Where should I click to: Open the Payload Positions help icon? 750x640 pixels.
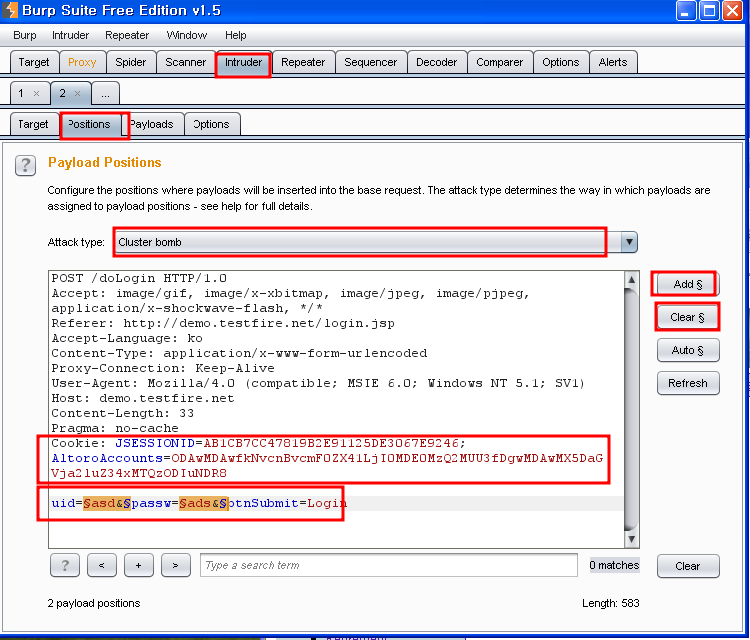25,166
